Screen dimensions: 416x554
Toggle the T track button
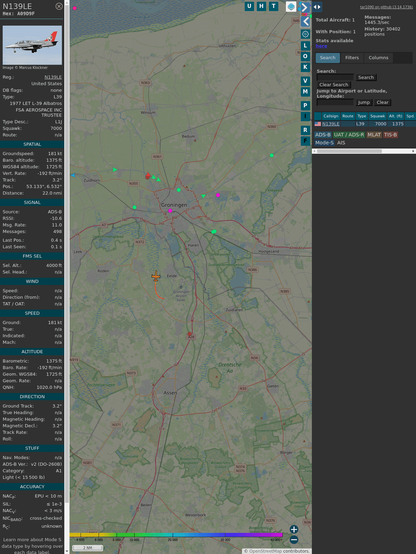tap(274, 6)
